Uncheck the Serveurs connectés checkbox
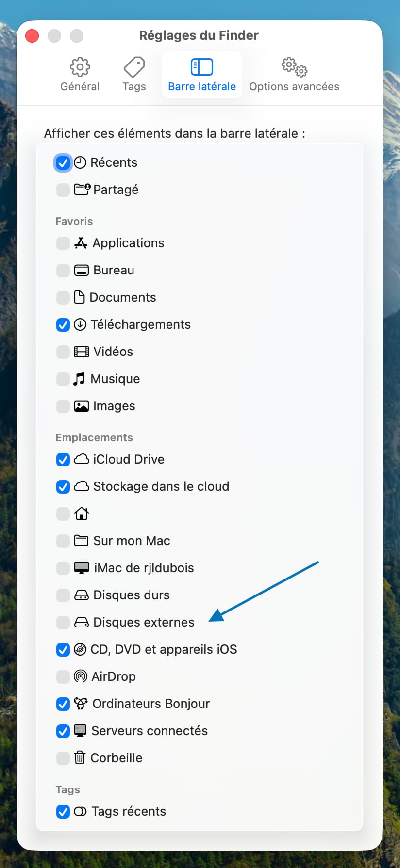 point(63,731)
